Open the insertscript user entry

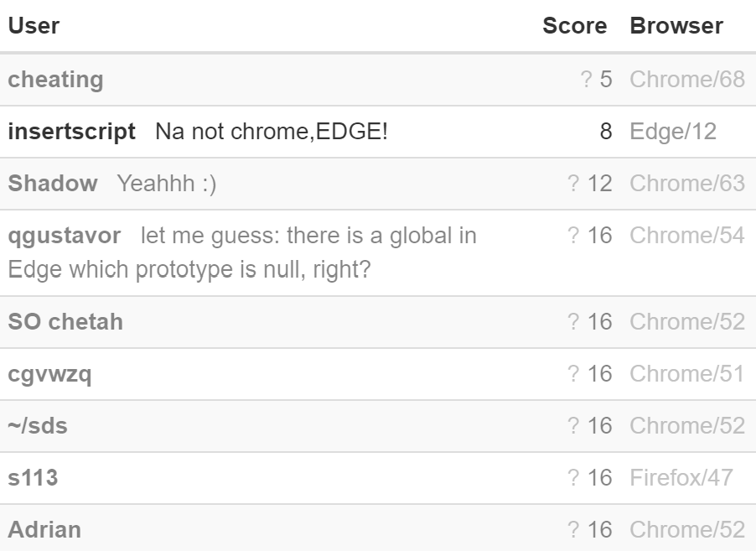tap(72, 132)
